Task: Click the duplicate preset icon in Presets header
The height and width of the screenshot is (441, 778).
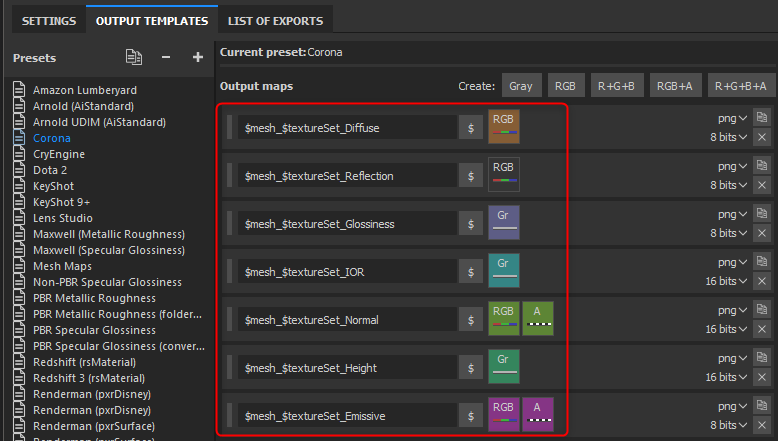Action: click(x=133, y=57)
